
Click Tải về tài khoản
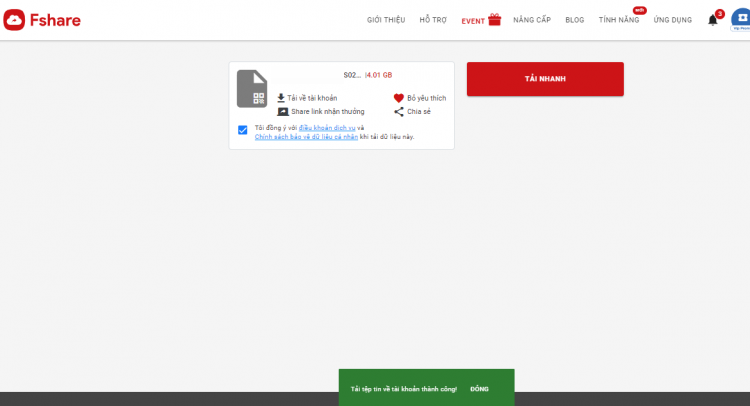click(x=312, y=98)
